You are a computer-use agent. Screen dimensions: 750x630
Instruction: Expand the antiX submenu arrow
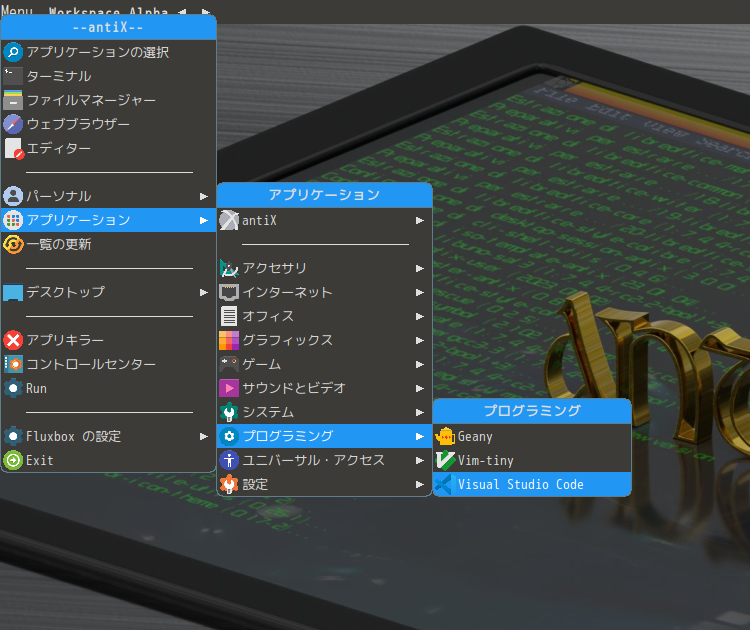420,221
